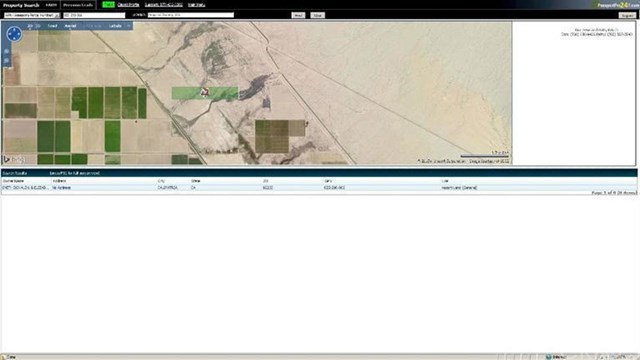This screenshot has height=360, width=640.
Task: Click the Search Results panel title
Action: [x=15, y=173]
